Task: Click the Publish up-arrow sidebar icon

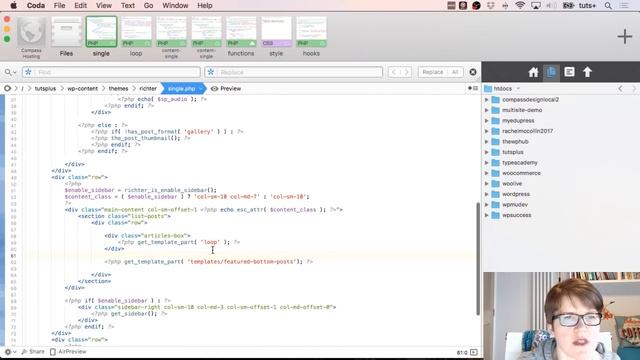Action: coord(587,72)
